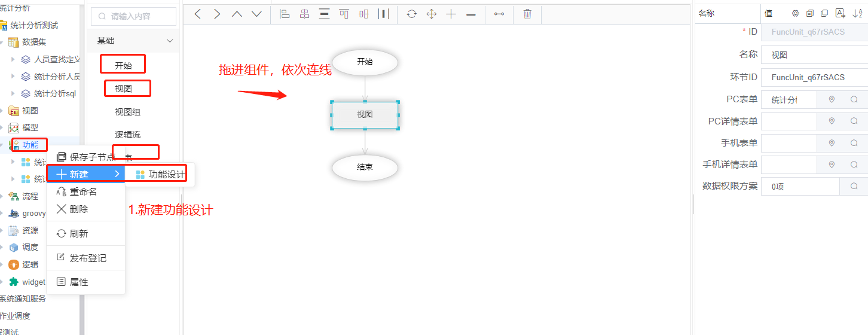Click the location pin icon for 手机表单
The height and width of the screenshot is (335, 868).
831,143
